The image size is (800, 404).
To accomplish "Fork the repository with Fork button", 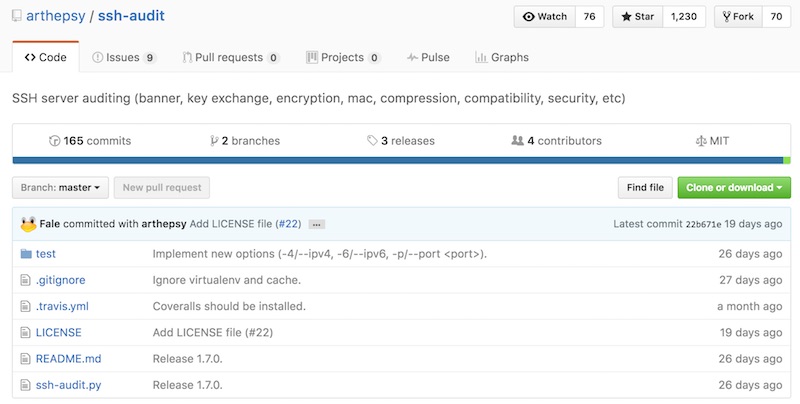I will click(737, 17).
